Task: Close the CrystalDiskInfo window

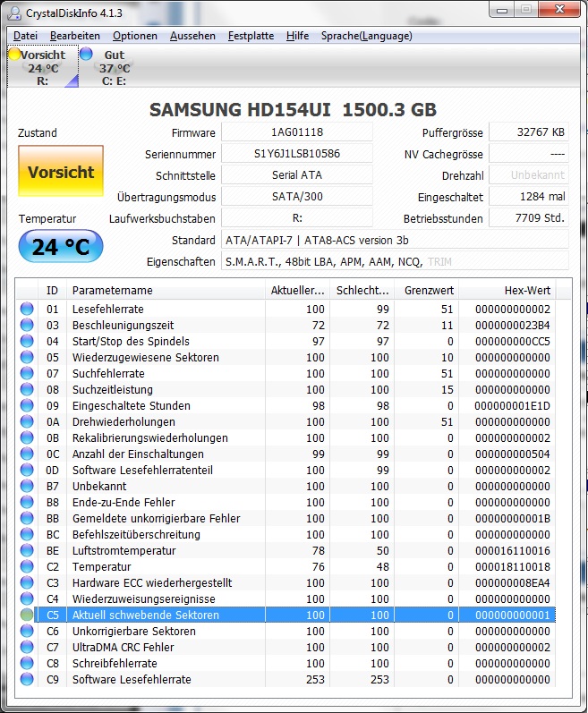Action: pos(559,10)
